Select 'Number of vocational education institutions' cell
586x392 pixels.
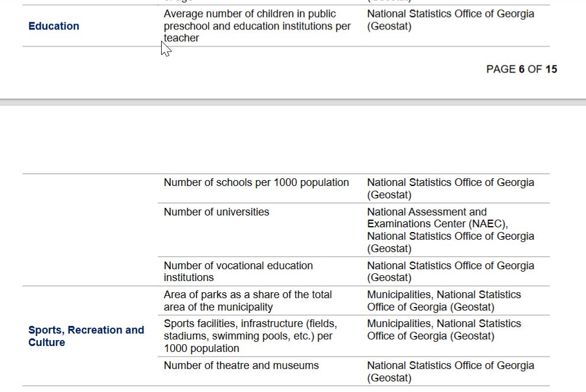click(x=238, y=272)
